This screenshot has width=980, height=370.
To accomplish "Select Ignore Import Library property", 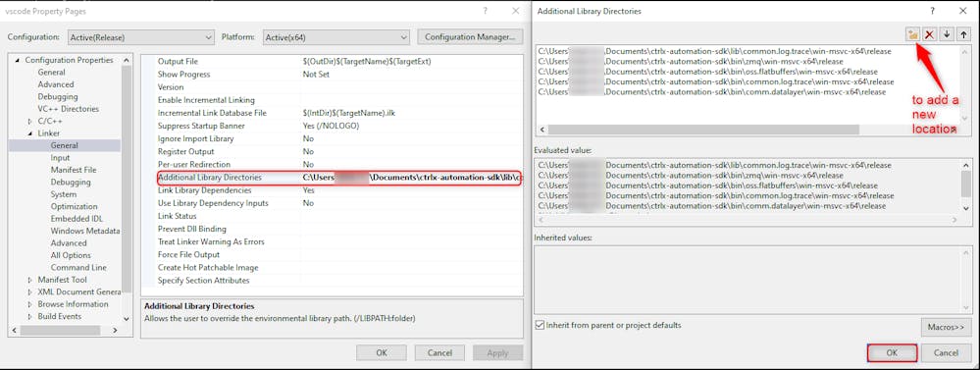I will coord(338,138).
